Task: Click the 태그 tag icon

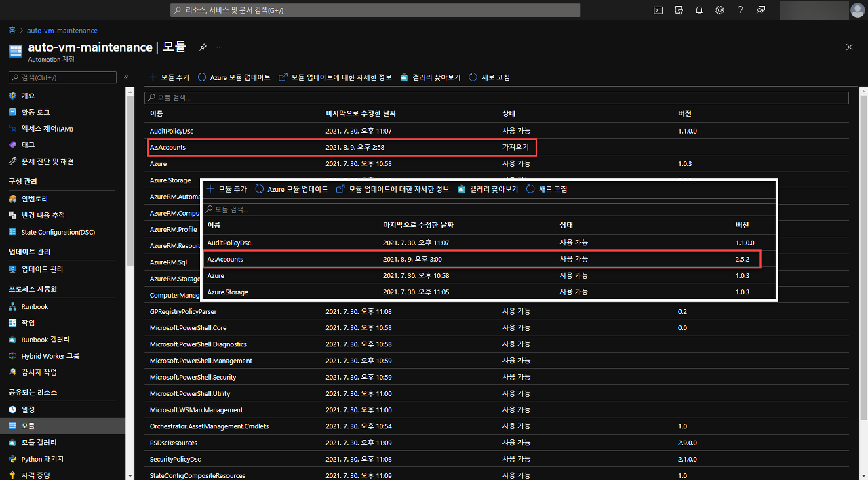Action: 13,145
